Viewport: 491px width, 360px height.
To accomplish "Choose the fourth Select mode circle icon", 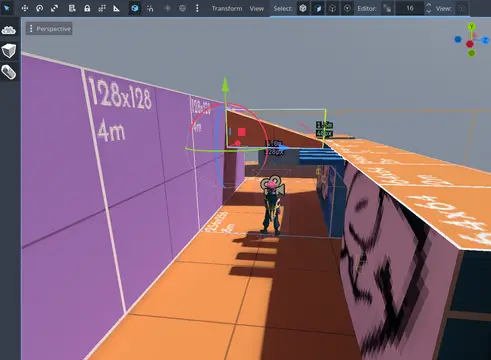I will (x=347, y=8).
